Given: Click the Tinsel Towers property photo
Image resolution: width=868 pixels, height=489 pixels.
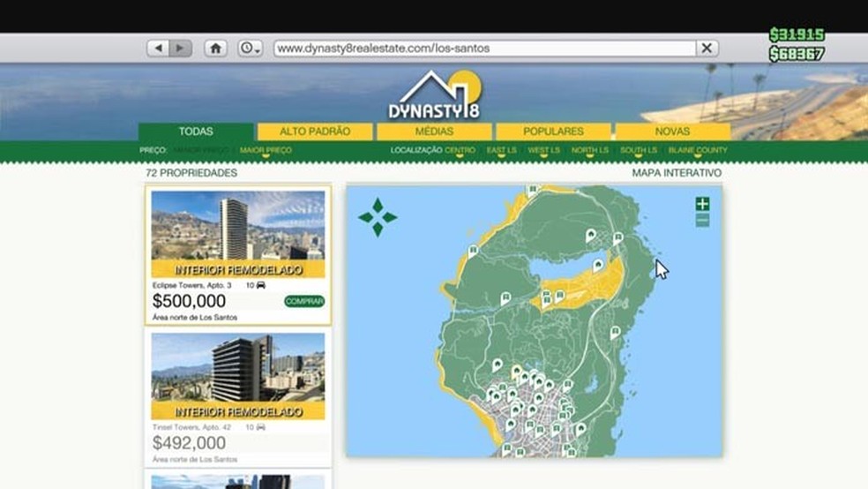Looking at the screenshot, I should click(x=238, y=376).
